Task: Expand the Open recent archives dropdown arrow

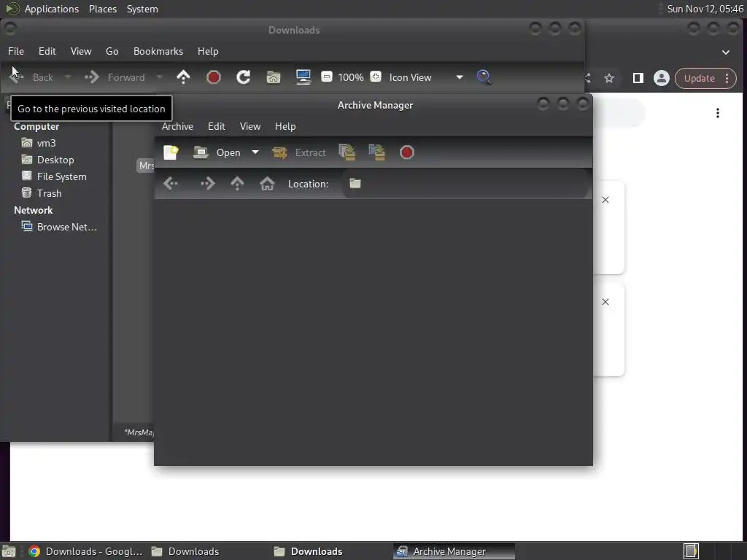Action: coord(255,152)
